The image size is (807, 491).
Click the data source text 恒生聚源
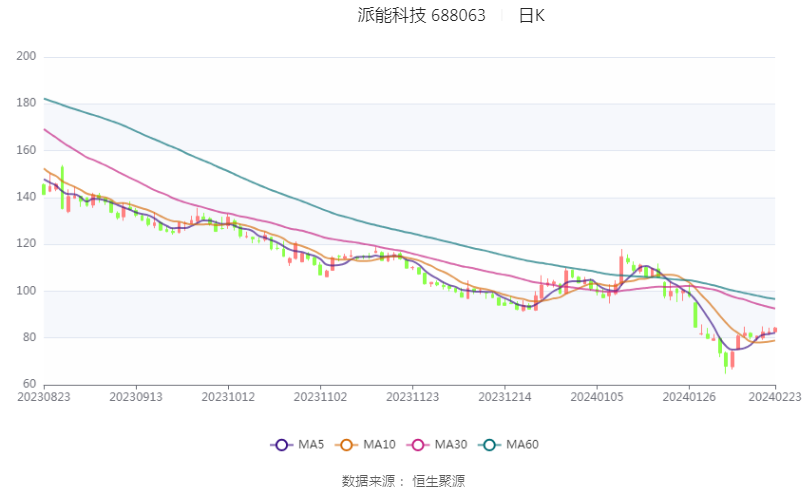click(438, 481)
